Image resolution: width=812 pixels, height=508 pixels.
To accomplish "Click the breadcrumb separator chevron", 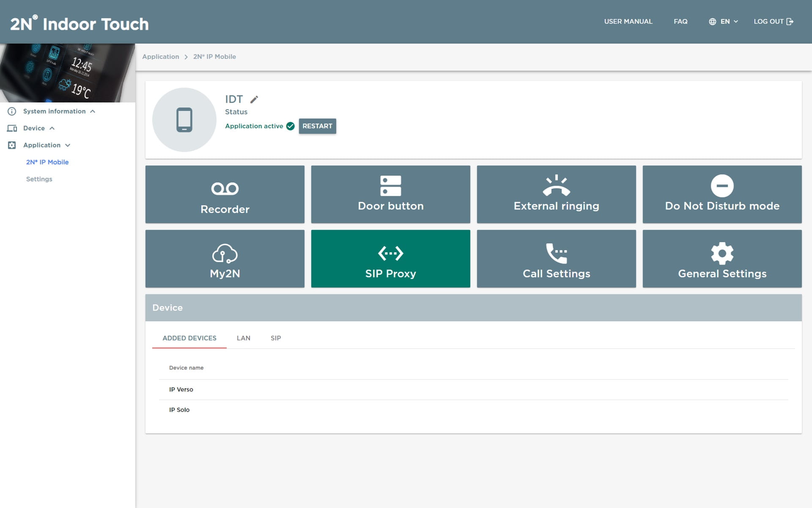I will (186, 57).
